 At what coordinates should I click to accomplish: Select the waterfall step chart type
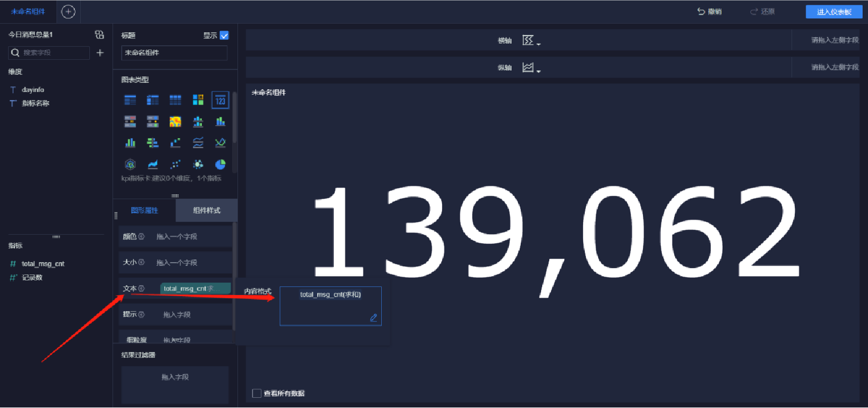click(176, 143)
